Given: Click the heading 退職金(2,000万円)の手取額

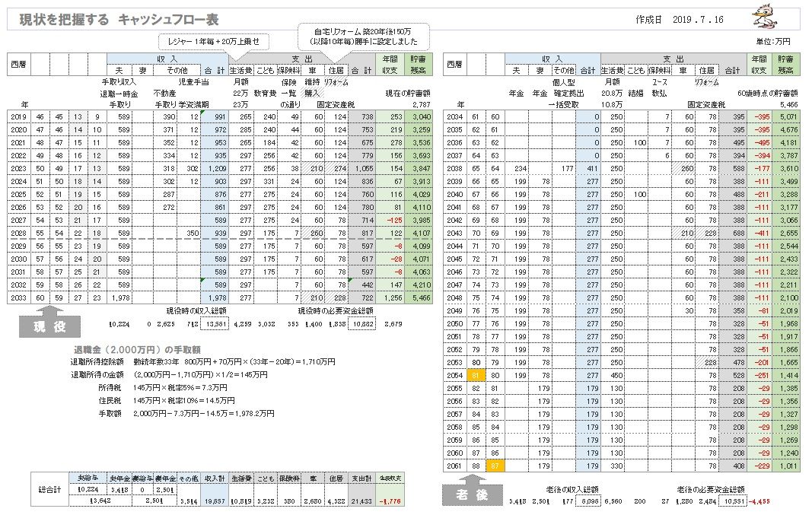Looking at the screenshot, I should 137,349.
